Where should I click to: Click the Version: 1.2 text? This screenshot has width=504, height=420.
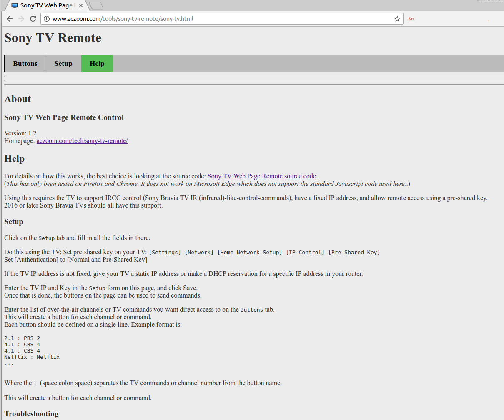20,133
